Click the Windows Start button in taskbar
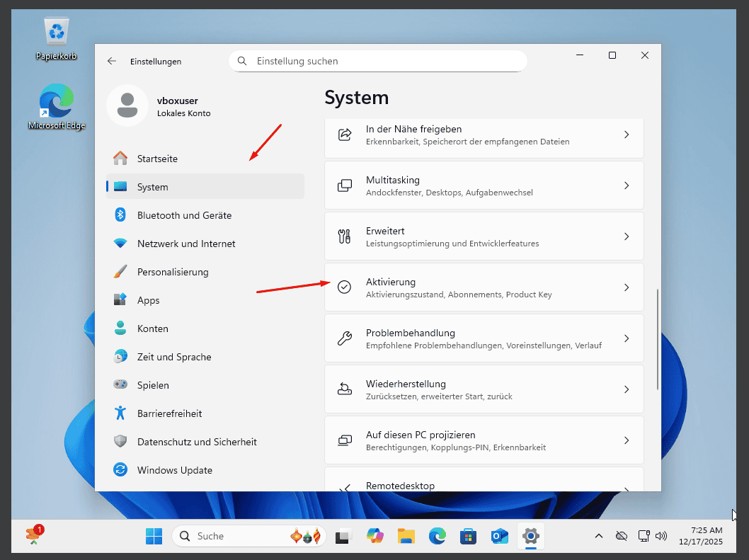The width and height of the screenshot is (749, 560). tap(154, 536)
